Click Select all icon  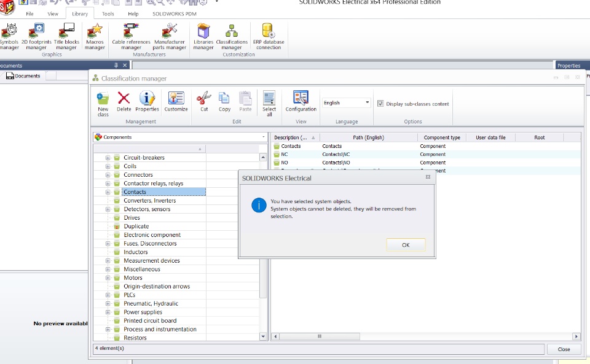(269, 104)
